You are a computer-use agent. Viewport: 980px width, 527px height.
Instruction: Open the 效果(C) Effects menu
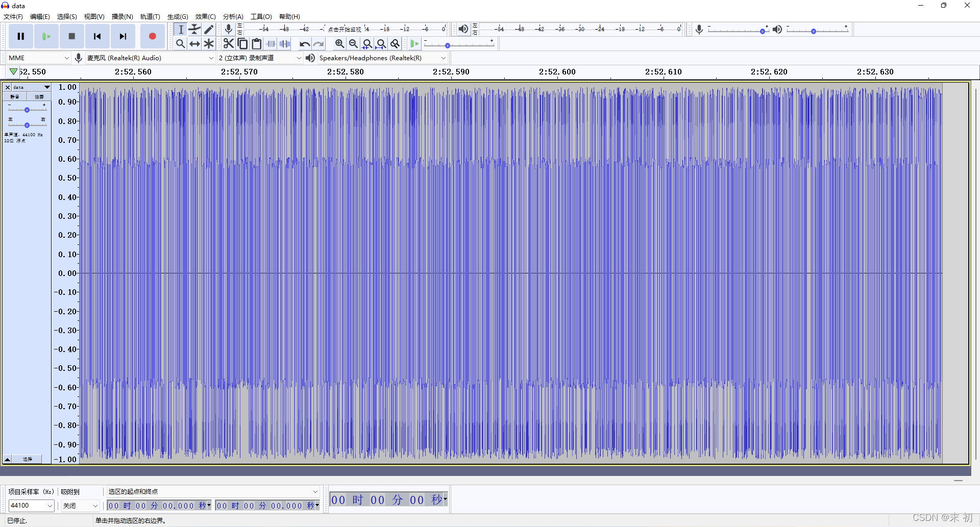pyautogui.click(x=205, y=16)
